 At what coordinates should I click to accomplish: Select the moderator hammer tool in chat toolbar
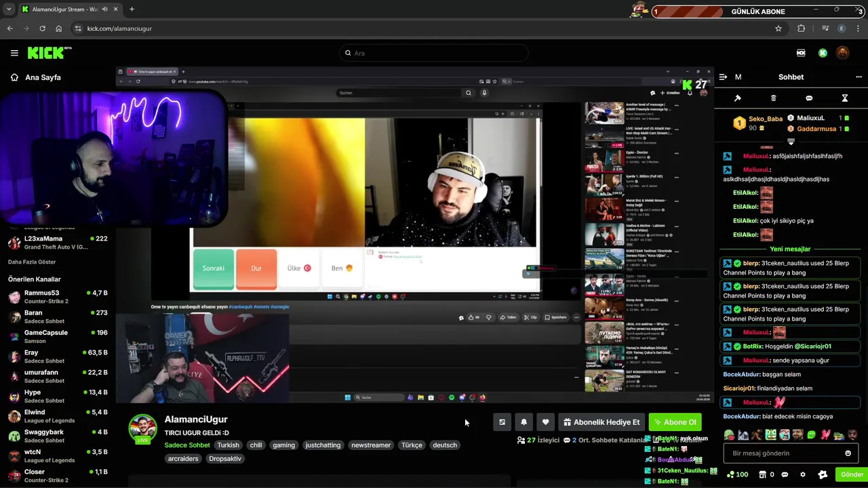tap(738, 98)
